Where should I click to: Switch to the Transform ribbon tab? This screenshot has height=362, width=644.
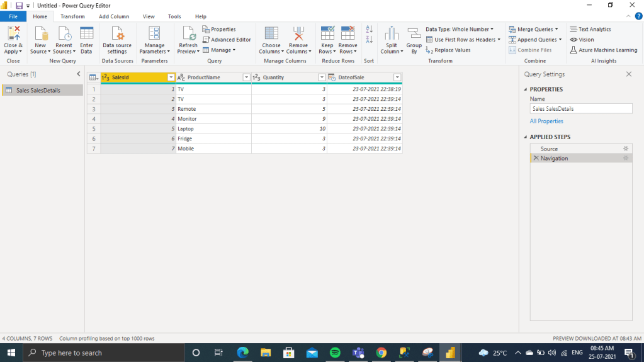point(72,16)
